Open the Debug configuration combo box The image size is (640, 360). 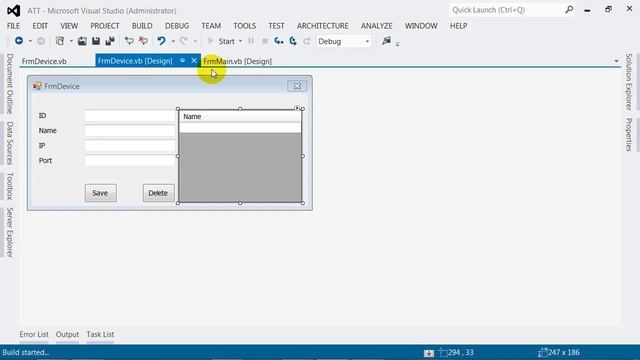tap(344, 41)
